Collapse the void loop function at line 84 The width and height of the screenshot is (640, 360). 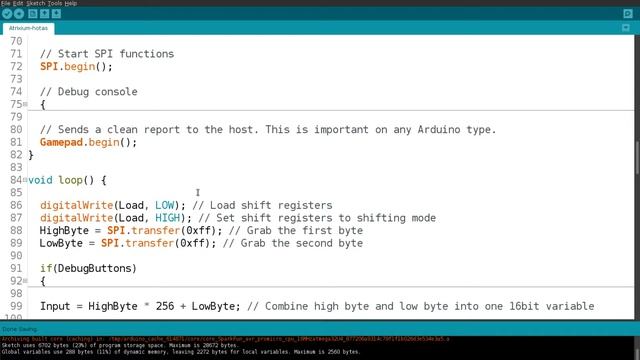tap(25, 180)
